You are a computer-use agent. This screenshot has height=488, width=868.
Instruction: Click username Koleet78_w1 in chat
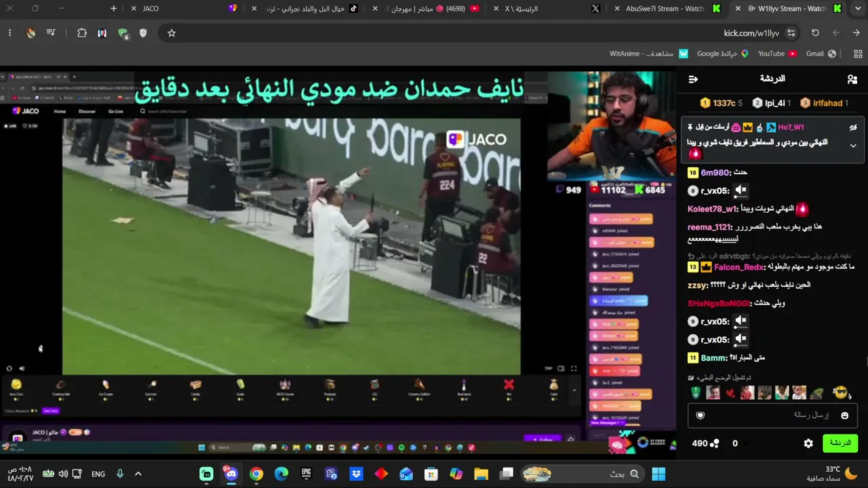pos(712,209)
